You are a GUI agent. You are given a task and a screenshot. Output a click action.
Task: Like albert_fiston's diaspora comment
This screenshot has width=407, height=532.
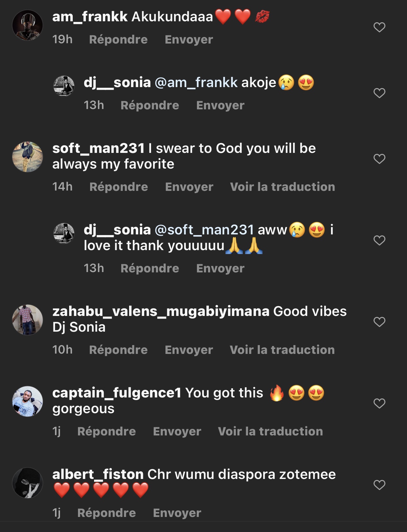click(379, 485)
